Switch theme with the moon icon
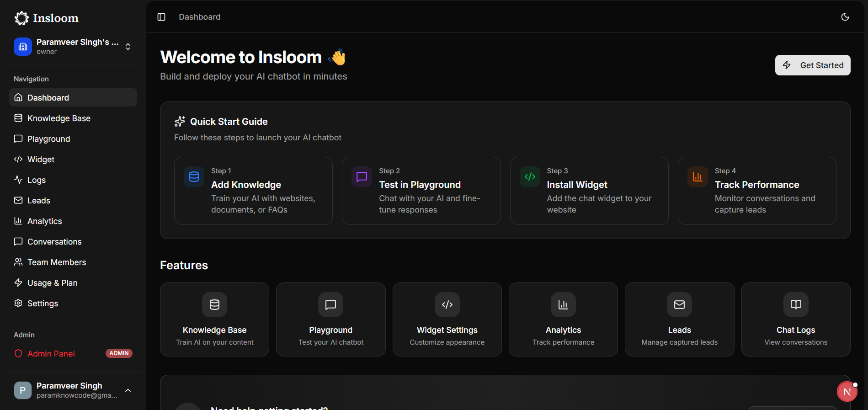Screen dimensions: 868x410 [845, 17]
